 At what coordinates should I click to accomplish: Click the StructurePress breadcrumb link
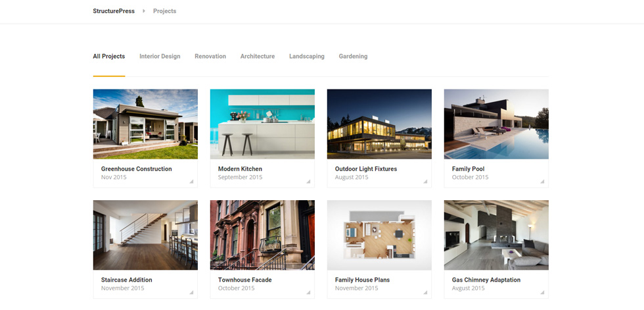pos(114,11)
